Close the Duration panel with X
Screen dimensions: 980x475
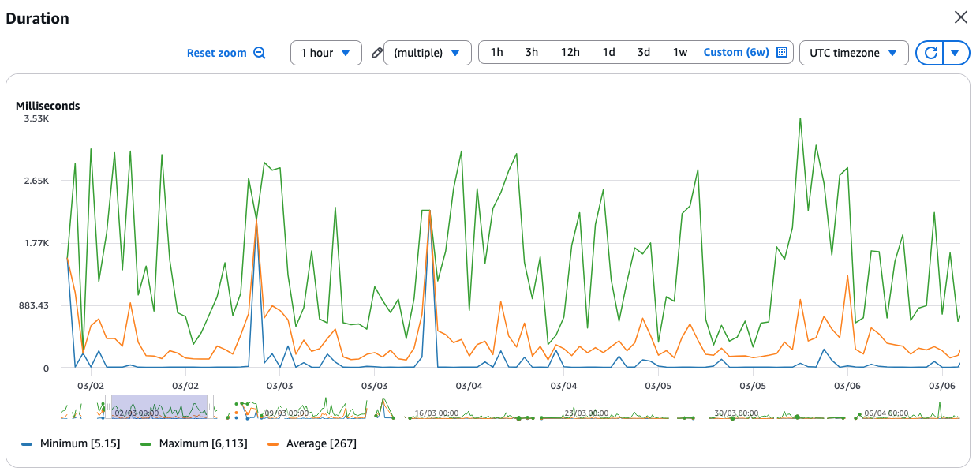pos(960,17)
